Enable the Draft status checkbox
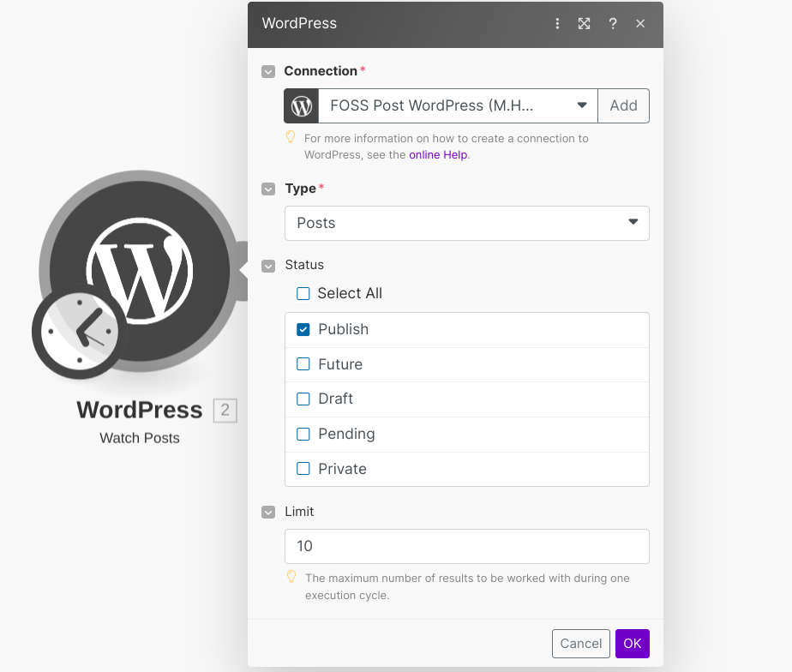Image resolution: width=792 pixels, height=672 pixels. click(303, 399)
